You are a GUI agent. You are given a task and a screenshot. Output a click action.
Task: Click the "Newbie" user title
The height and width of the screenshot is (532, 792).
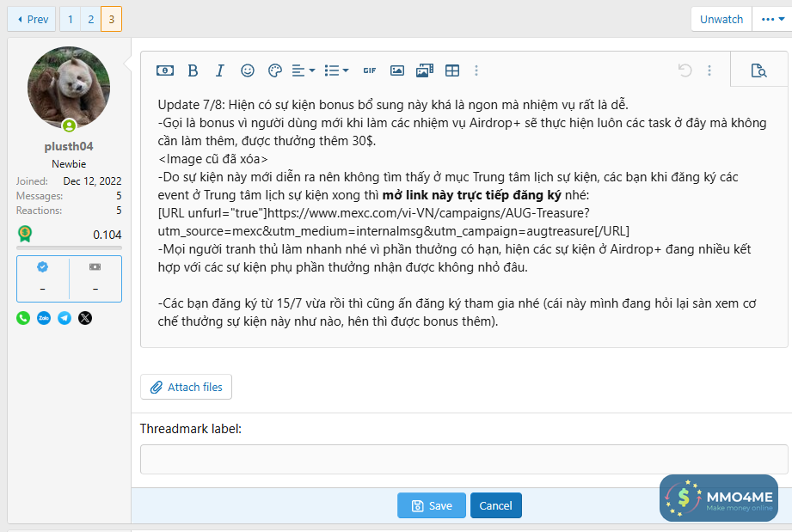[x=69, y=164]
